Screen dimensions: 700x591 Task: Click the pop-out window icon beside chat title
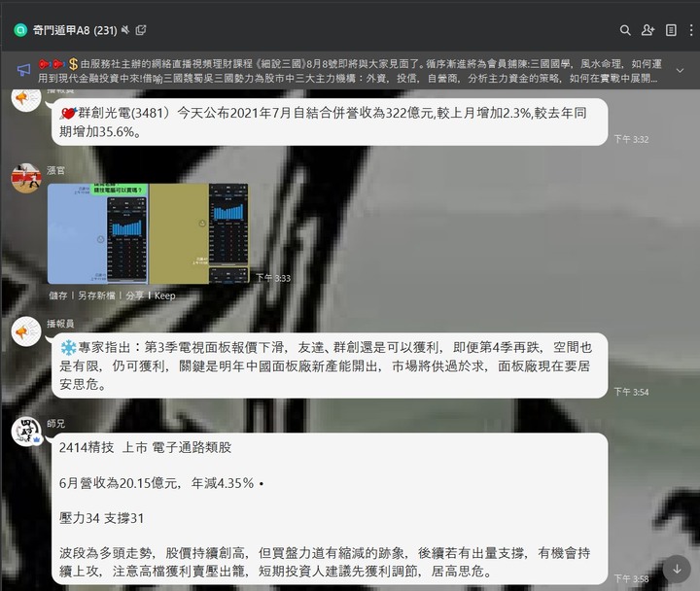coord(141,30)
